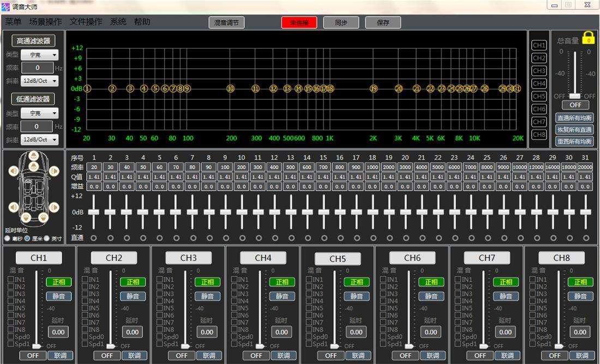Select the rear-right side speaker on the car diagram

click(x=53, y=207)
